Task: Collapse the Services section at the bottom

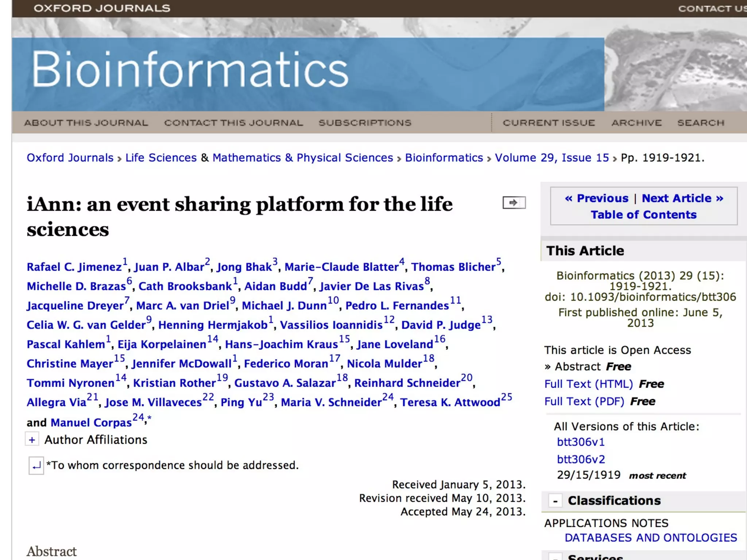Action: 555,557
